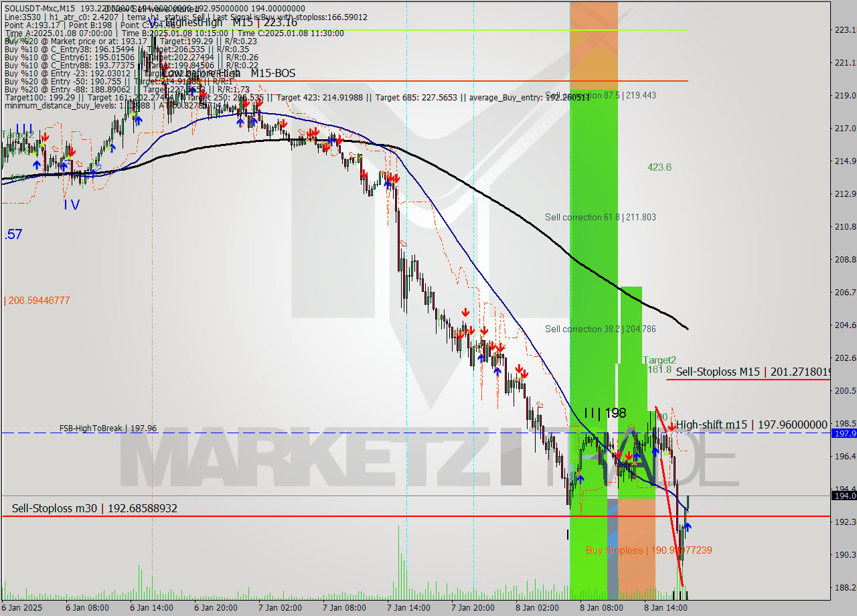The width and height of the screenshot is (857, 616).
Task: Click the 219.0 price axis label
Action: [x=844, y=95]
